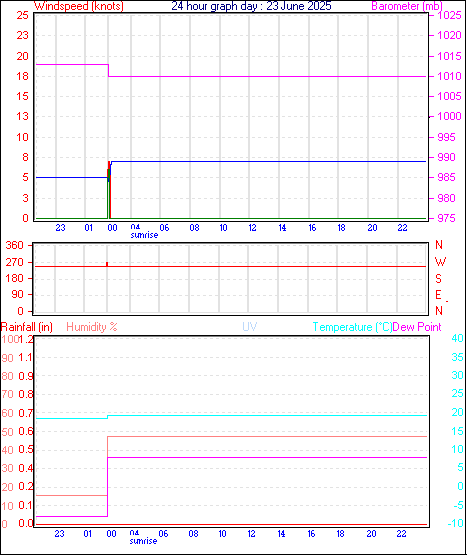Screen dimensions: 467x559
Task: Click the 985 mb barometer axis value
Action: click(446, 177)
